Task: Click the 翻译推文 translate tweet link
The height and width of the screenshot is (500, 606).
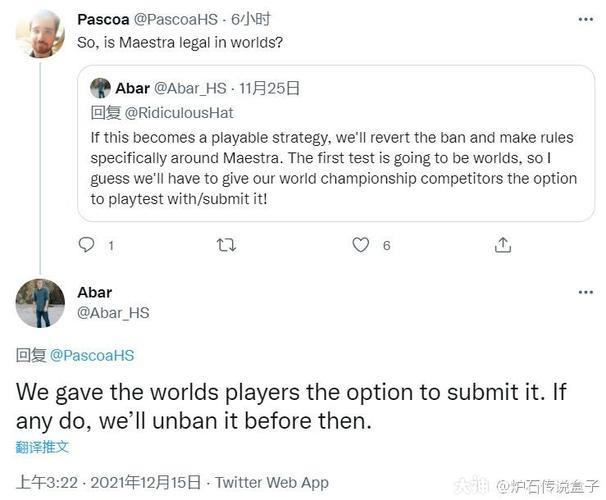Action: (43, 447)
